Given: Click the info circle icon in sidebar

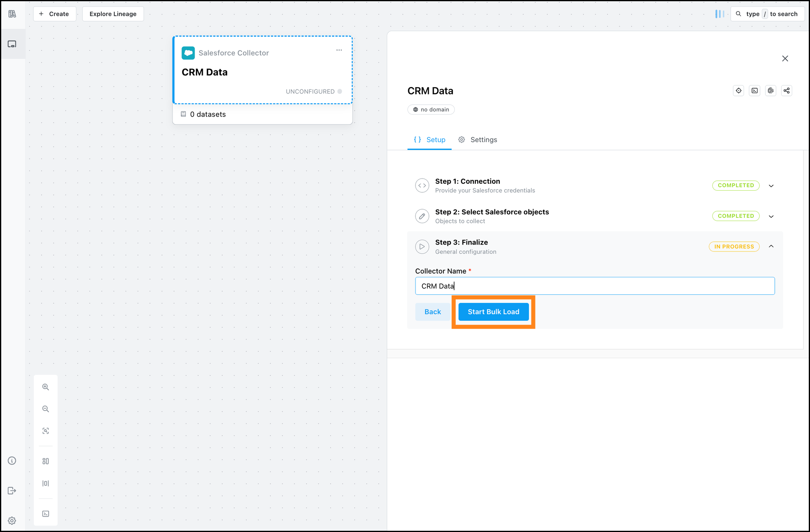Looking at the screenshot, I should click(12, 461).
